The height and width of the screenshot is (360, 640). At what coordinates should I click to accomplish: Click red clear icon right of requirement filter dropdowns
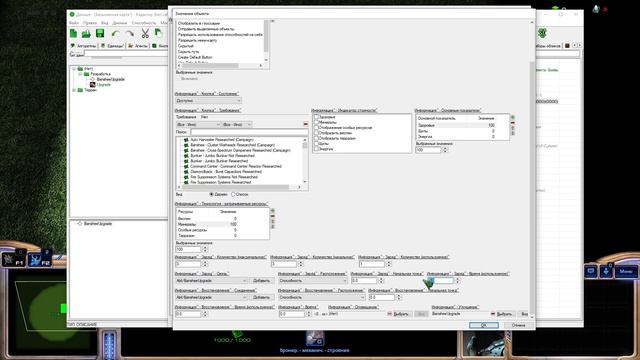tap(305, 124)
